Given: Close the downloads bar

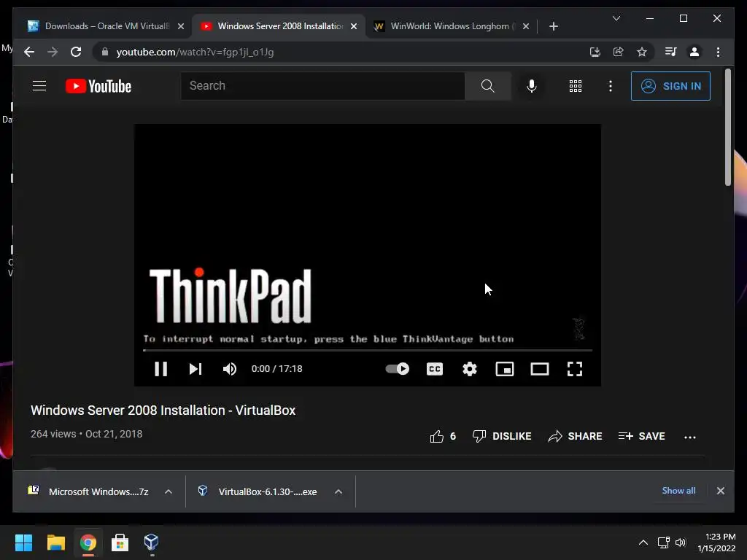Looking at the screenshot, I should pos(720,491).
